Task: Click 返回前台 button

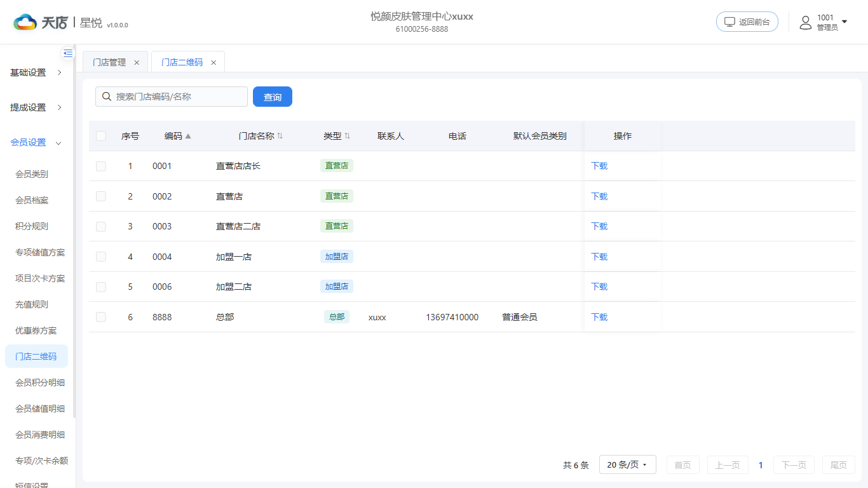Action: tap(747, 22)
